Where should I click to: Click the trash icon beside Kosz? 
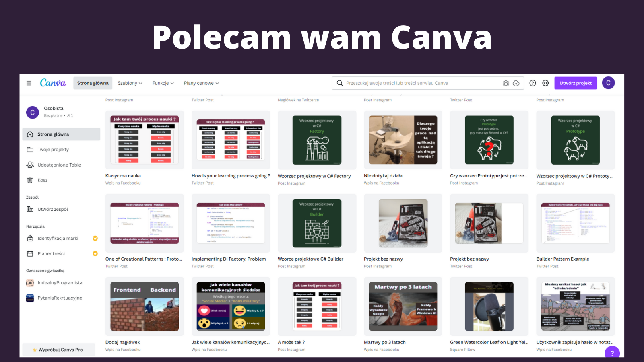pos(30,180)
